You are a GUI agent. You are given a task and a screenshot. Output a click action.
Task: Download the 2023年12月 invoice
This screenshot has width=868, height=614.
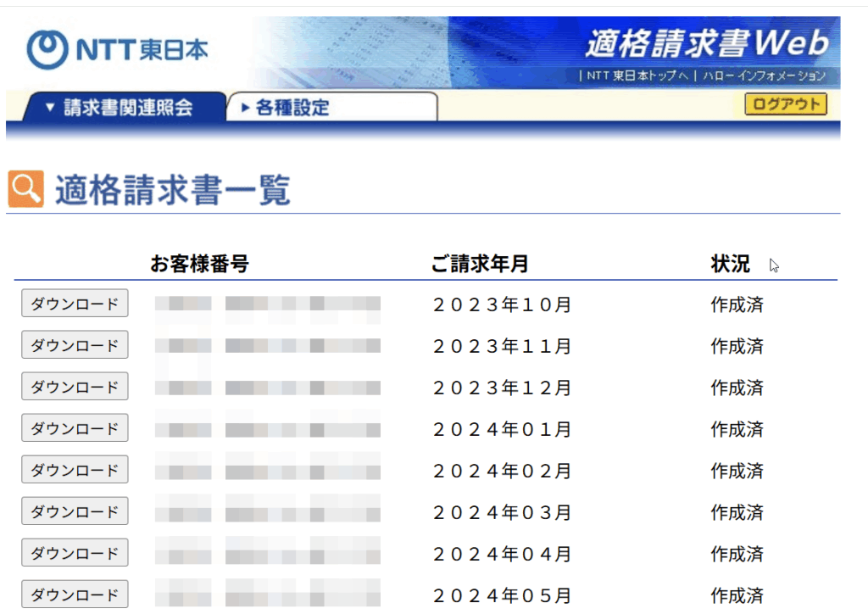[75, 387]
